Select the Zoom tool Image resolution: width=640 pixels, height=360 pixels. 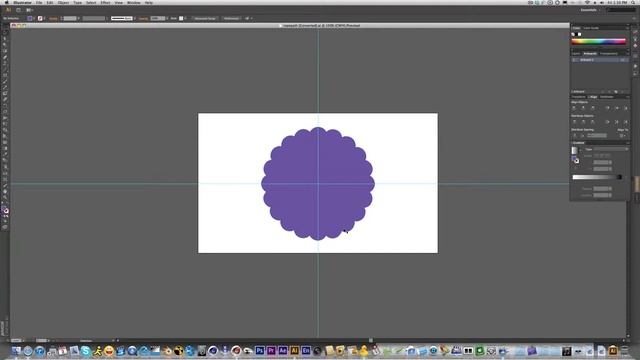[x=5, y=197]
